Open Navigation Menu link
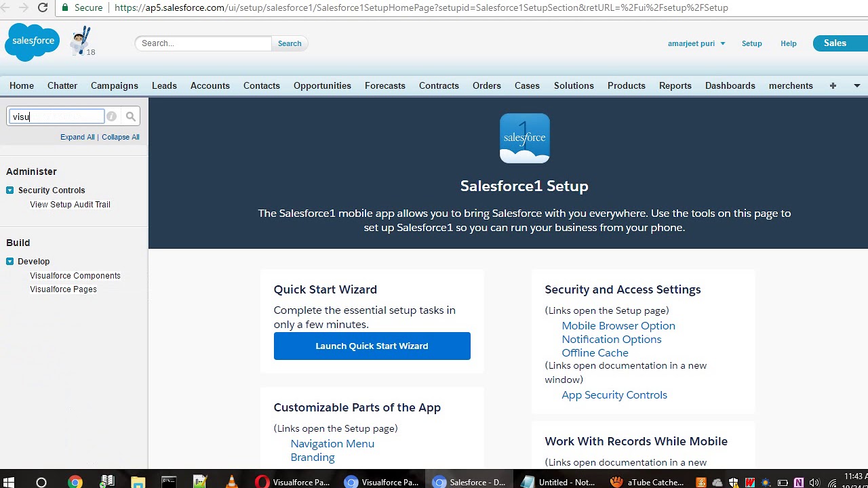Viewport: 868px width, 488px height. 332,444
